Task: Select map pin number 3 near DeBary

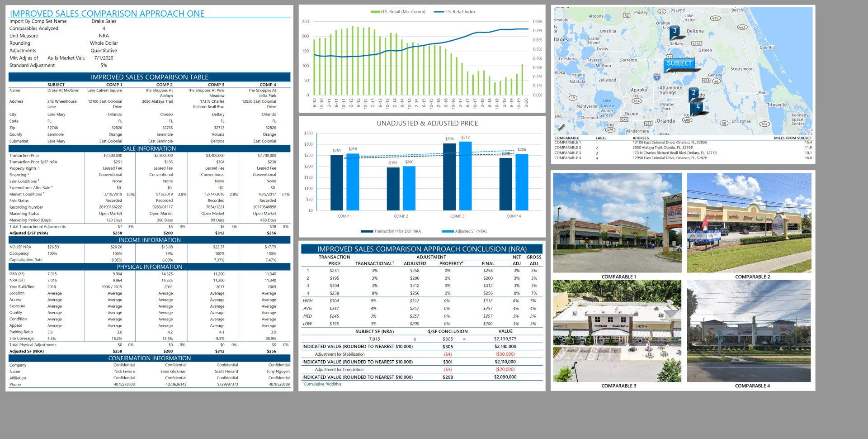Action: coord(675,32)
